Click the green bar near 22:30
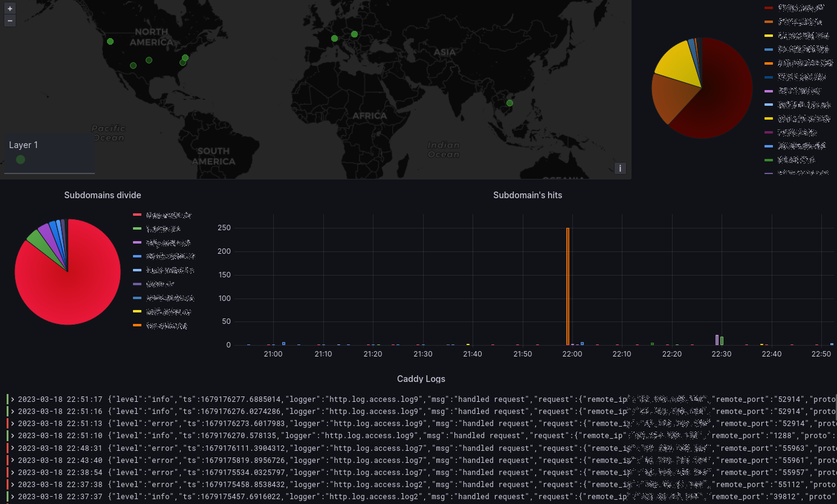 pos(722,341)
